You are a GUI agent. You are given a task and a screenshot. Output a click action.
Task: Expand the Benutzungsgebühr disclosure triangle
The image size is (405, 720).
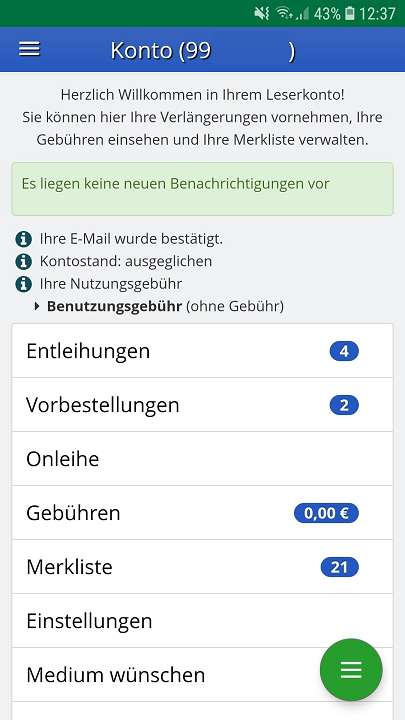pos(37,306)
